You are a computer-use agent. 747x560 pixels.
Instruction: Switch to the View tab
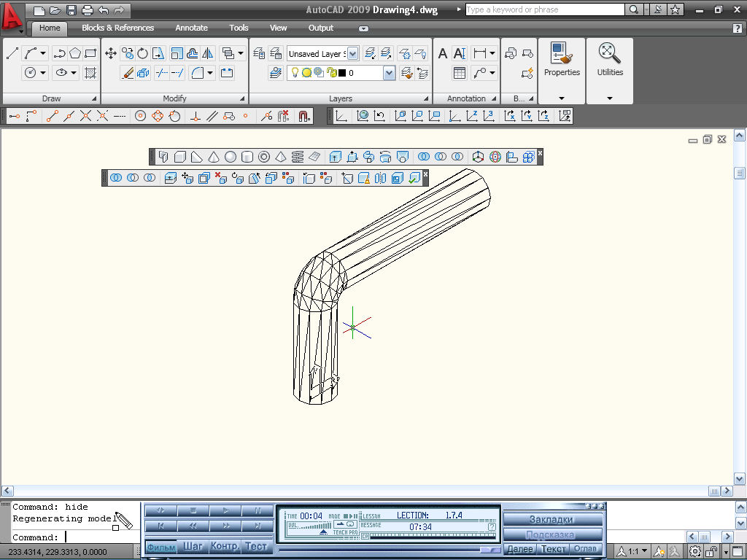[x=278, y=28]
